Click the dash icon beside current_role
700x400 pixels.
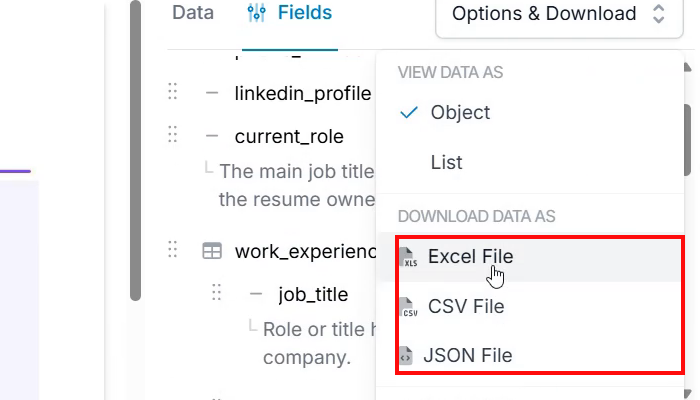coord(212,136)
